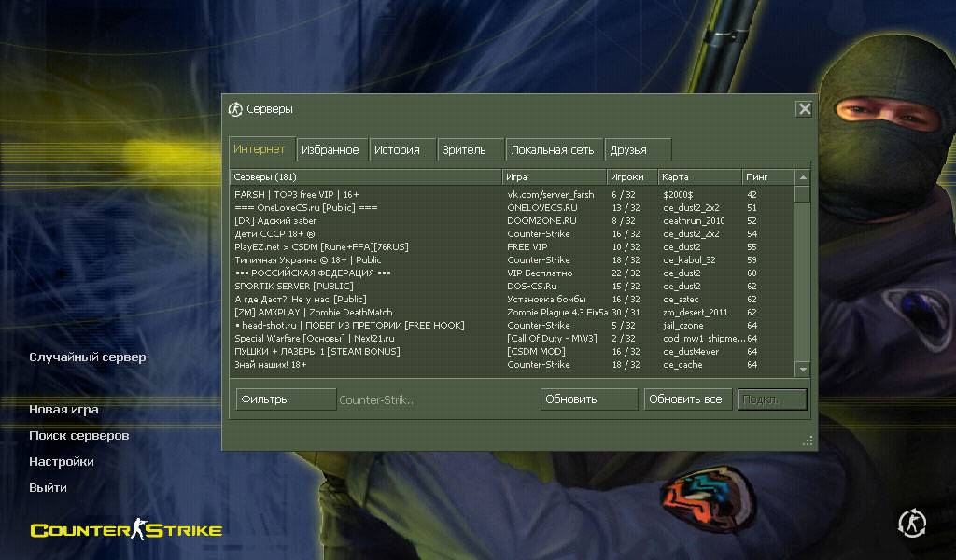
Task: Click the de_aztec map cell
Action: click(x=681, y=300)
